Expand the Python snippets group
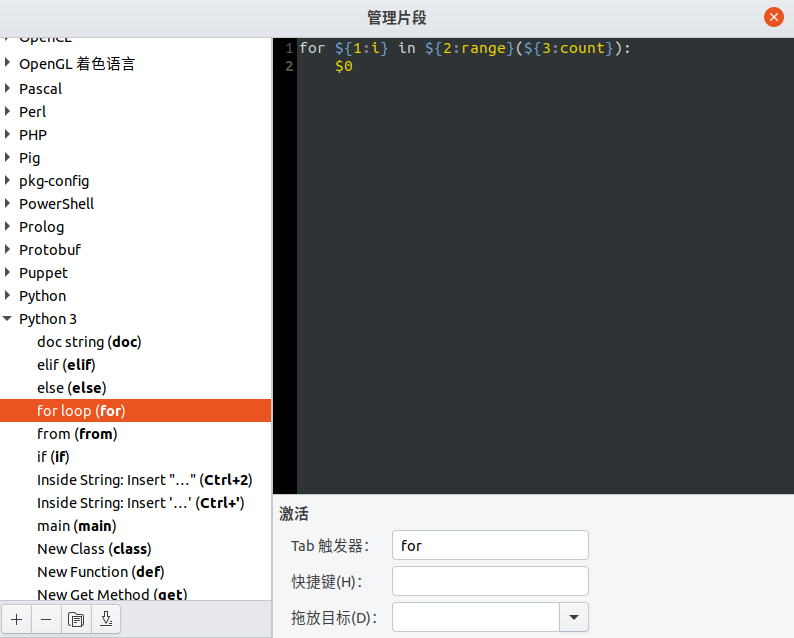 coord(7,295)
